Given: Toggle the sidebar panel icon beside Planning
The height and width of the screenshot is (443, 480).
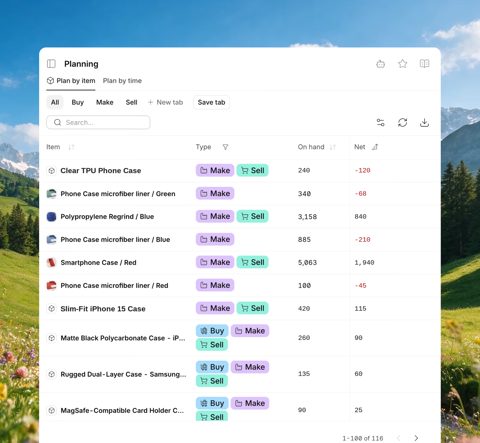Looking at the screenshot, I should coord(51,64).
